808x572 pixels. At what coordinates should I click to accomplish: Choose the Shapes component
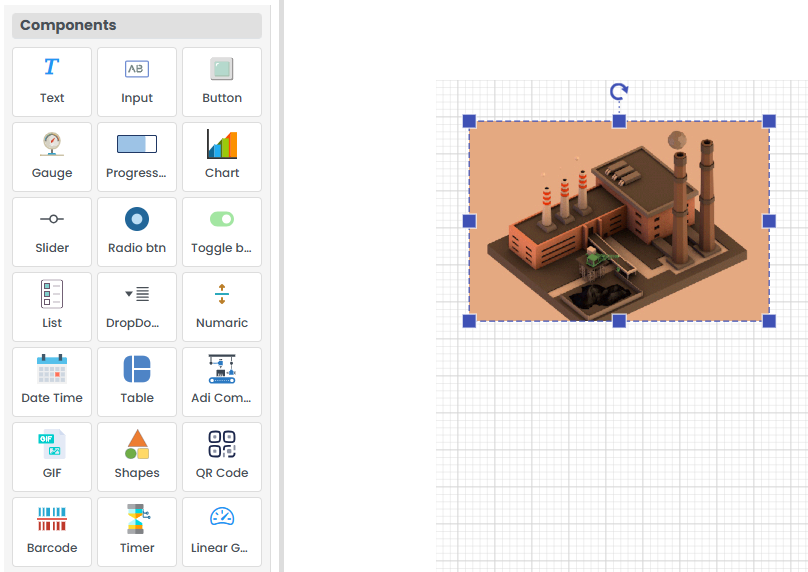[x=137, y=457]
